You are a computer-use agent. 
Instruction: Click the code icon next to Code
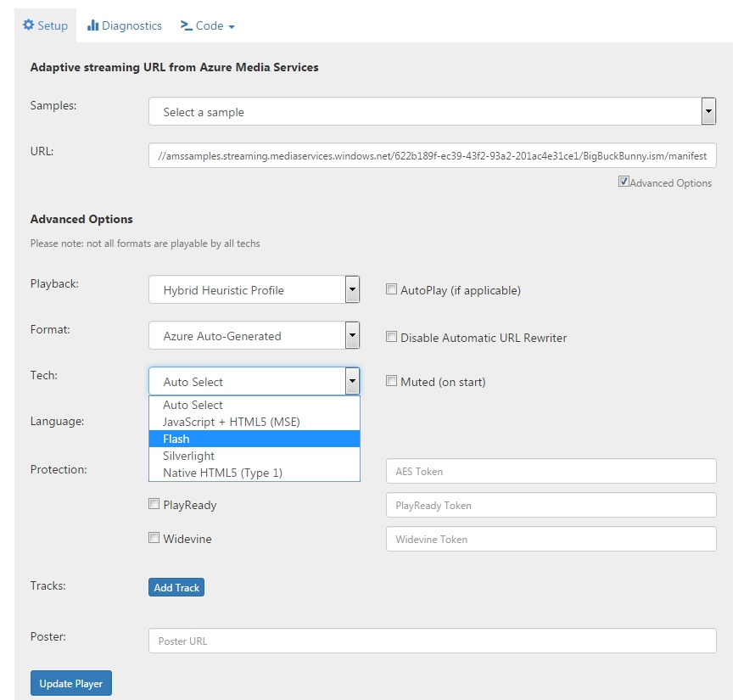[185, 25]
